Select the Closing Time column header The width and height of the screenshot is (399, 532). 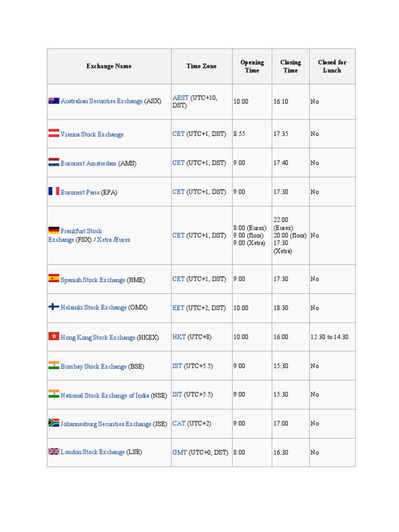(x=290, y=66)
